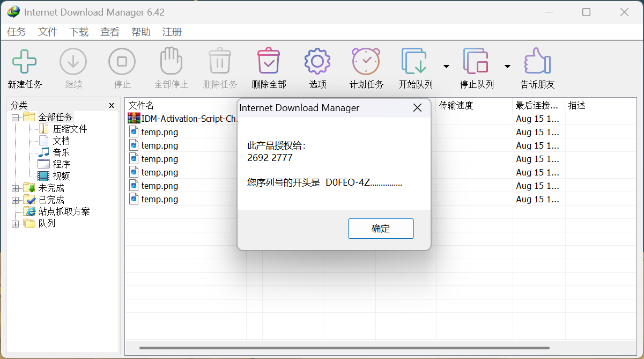Expand the 已完成 tree node
Viewport: 644px width, 359px height.
[x=15, y=200]
